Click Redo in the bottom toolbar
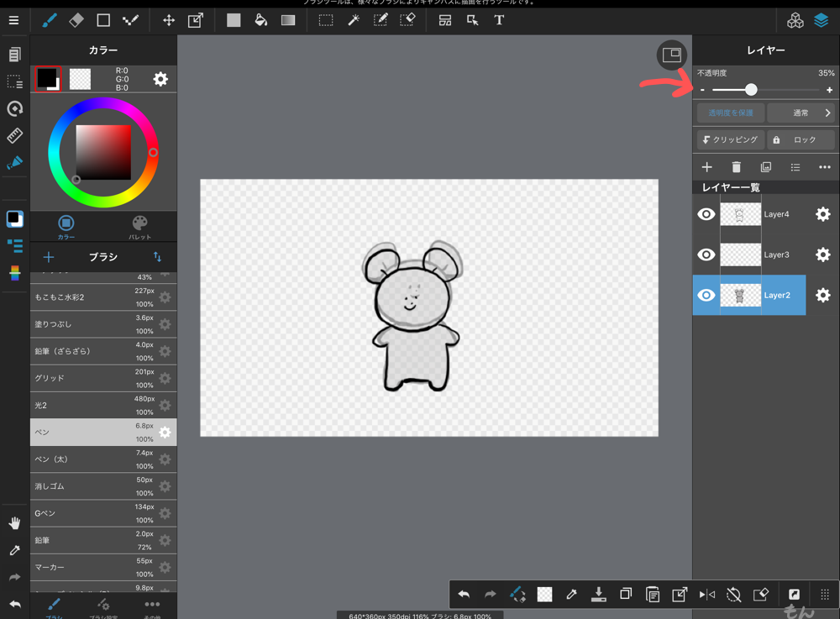This screenshot has width=840, height=619. click(491, 595)
